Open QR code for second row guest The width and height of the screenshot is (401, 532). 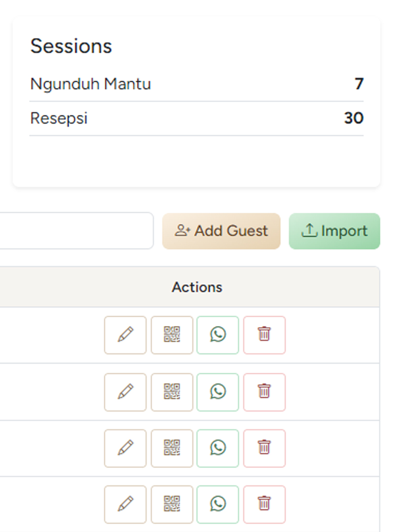click(172, 392)
